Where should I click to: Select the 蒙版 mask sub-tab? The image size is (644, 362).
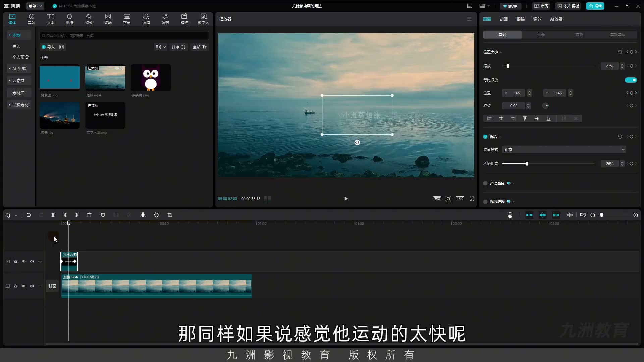[579, 35]
